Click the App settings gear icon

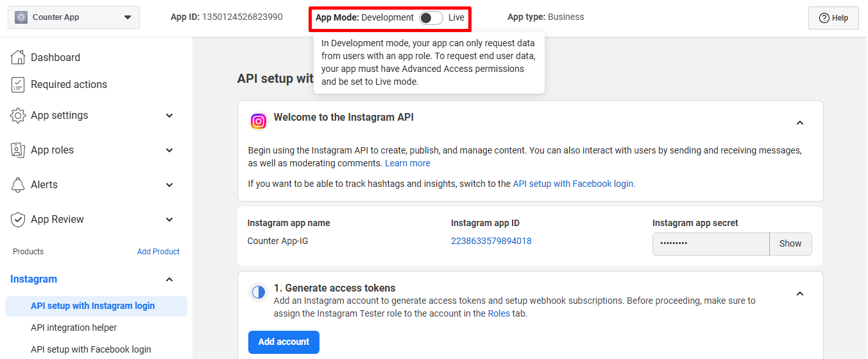pos(18,116)
